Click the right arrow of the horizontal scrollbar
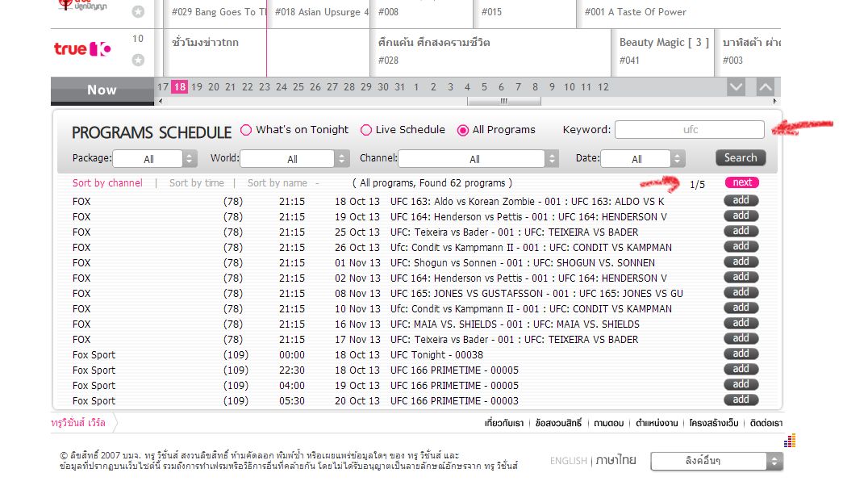 coord(774,101)
